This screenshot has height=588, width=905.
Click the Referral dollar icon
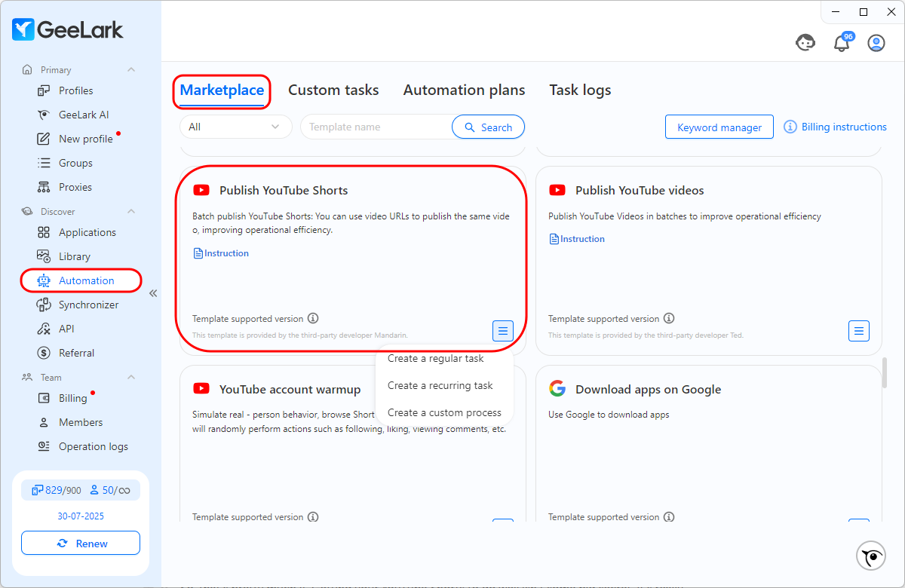(x=44, y=353)
